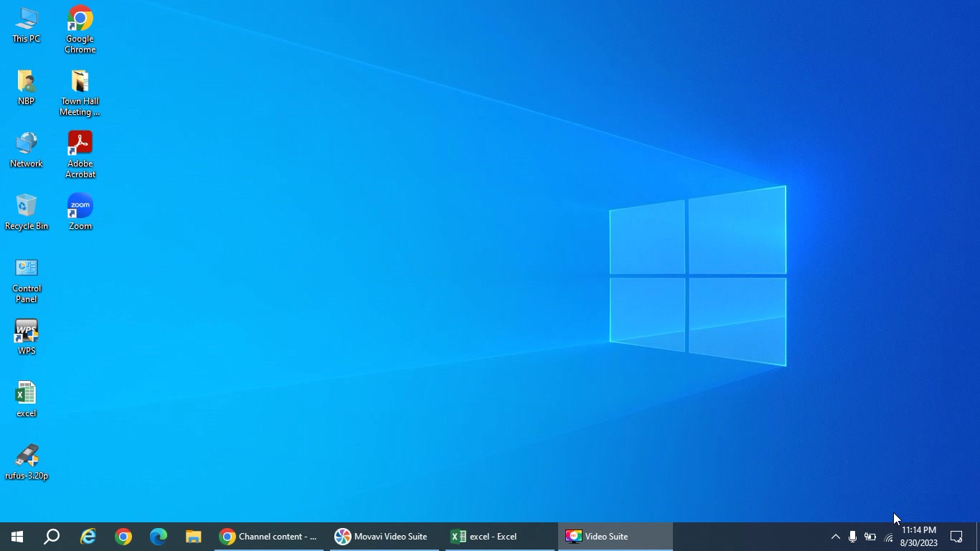Switch to Channel content Chrome window
Screen dimensions: 980x551
pos(269,537)
